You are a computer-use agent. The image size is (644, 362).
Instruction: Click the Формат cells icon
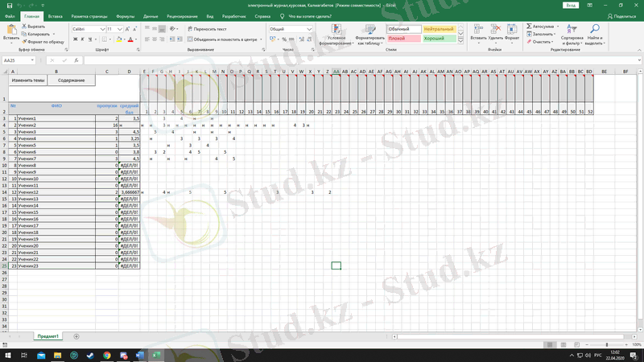512,29
